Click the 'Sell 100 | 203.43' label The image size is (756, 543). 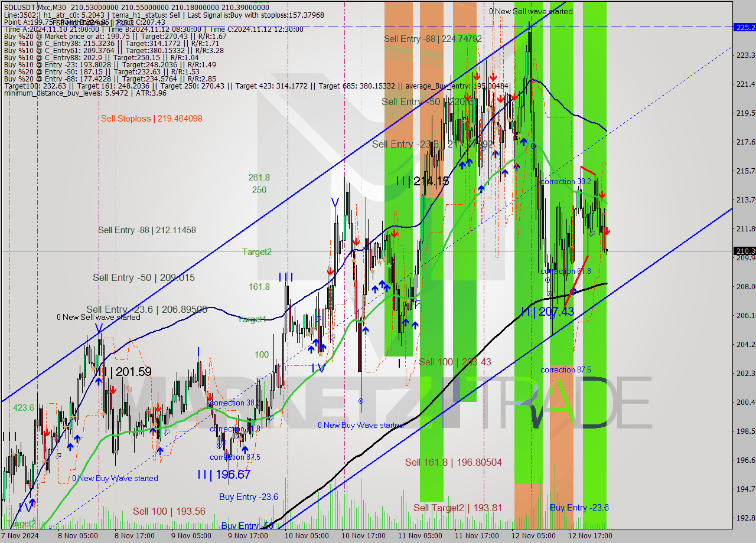(455, 362)
